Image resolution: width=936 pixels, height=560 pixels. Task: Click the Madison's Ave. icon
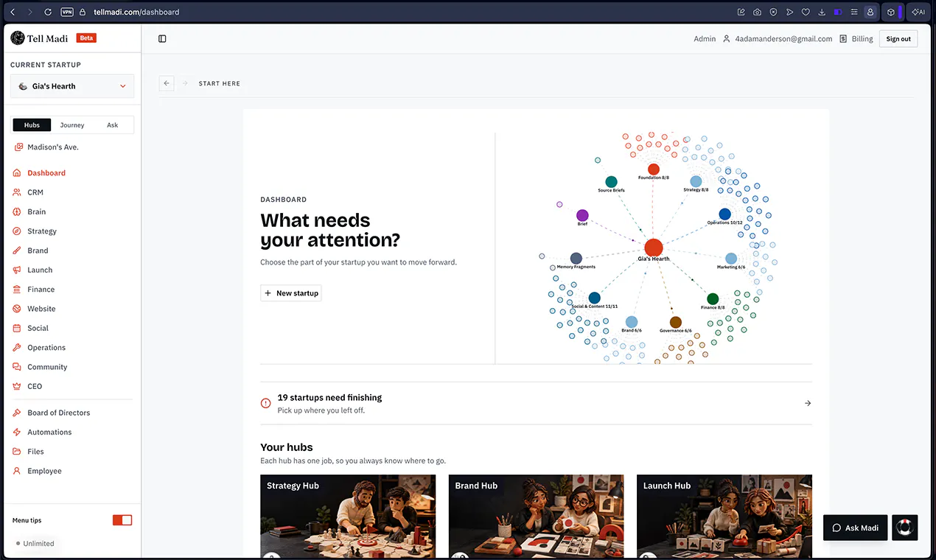click(18, 147)
